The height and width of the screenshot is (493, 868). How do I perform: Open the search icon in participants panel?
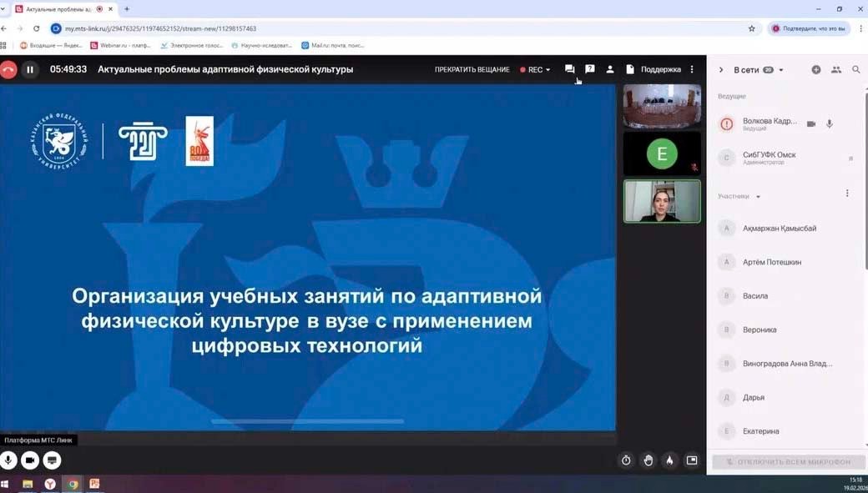click(856, 70)
